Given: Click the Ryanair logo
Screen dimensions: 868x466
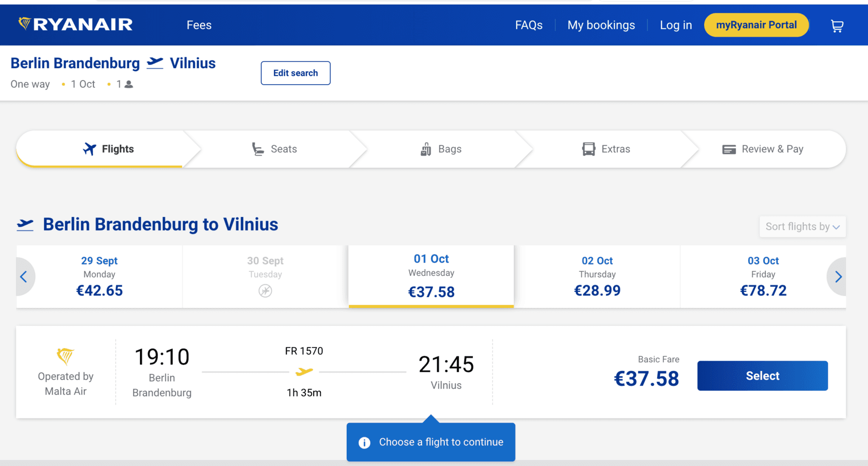Looking at the screenshot, I should pos(75,24).
